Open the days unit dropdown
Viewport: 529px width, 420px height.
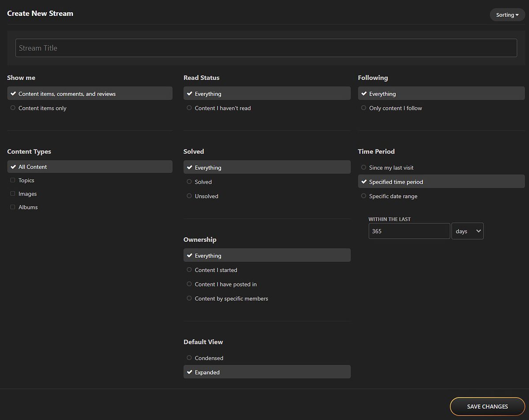tap(467, 231)
